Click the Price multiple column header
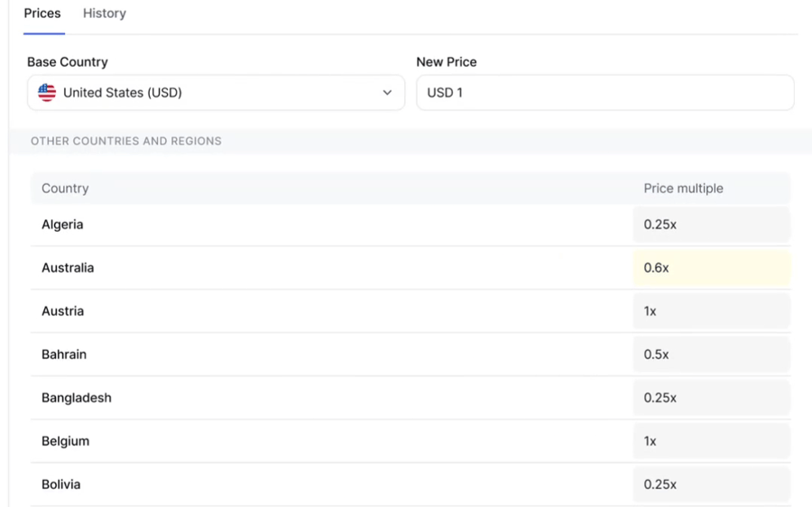 (x=684, y=189)
